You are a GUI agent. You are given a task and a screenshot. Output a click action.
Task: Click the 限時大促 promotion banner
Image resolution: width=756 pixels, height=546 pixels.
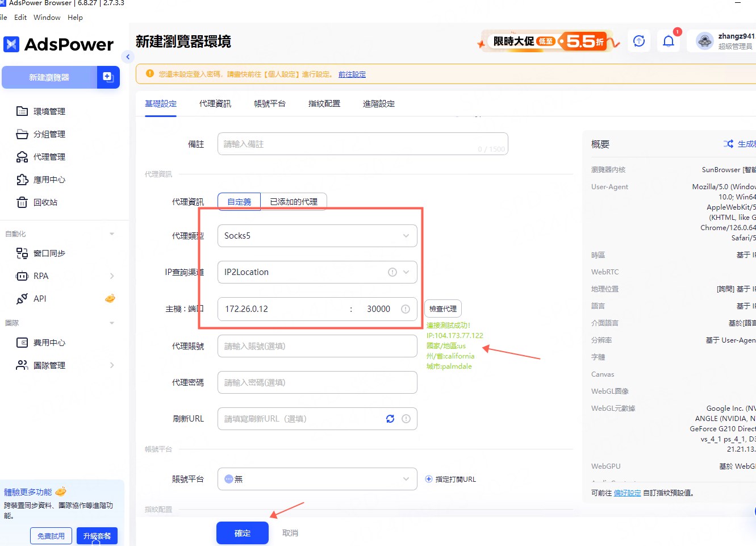(548, 41)
